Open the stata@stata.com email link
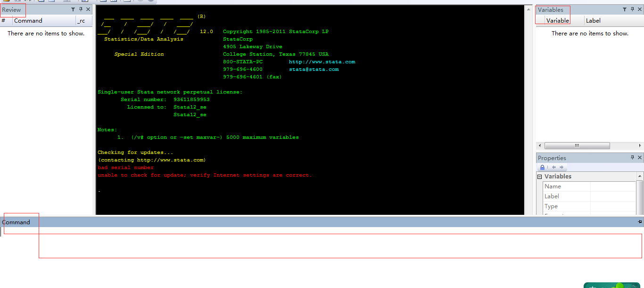 (x=314, y=69)
